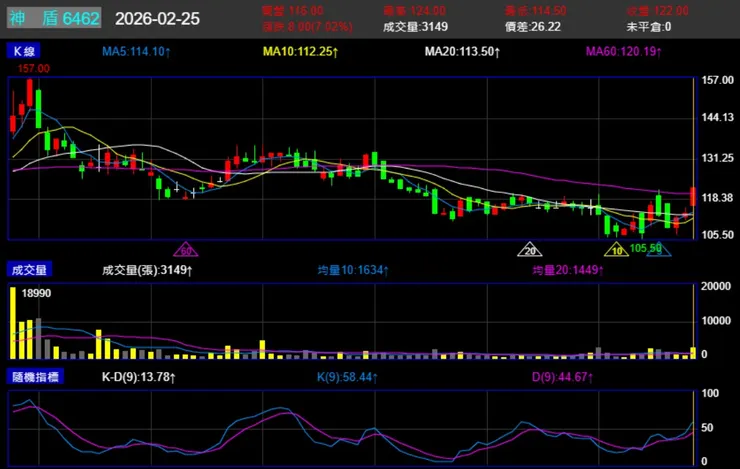
Task: Click the blue triangle marker under 105.50
Action: (659, 251)
